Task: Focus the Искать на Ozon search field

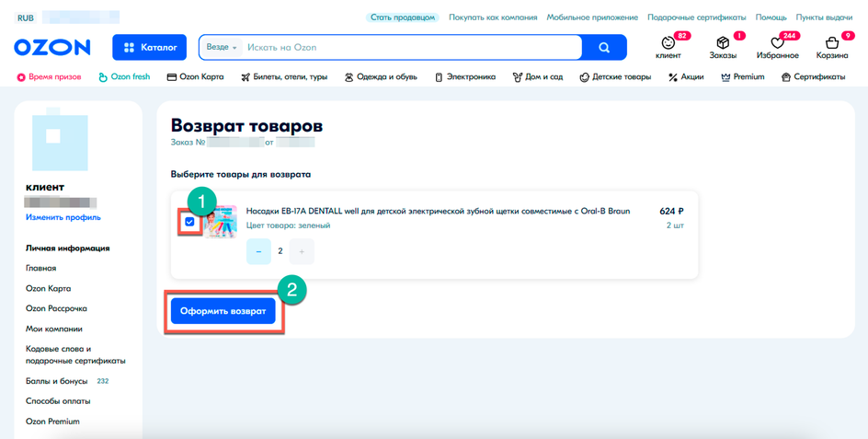Action: tap(413, 47)
